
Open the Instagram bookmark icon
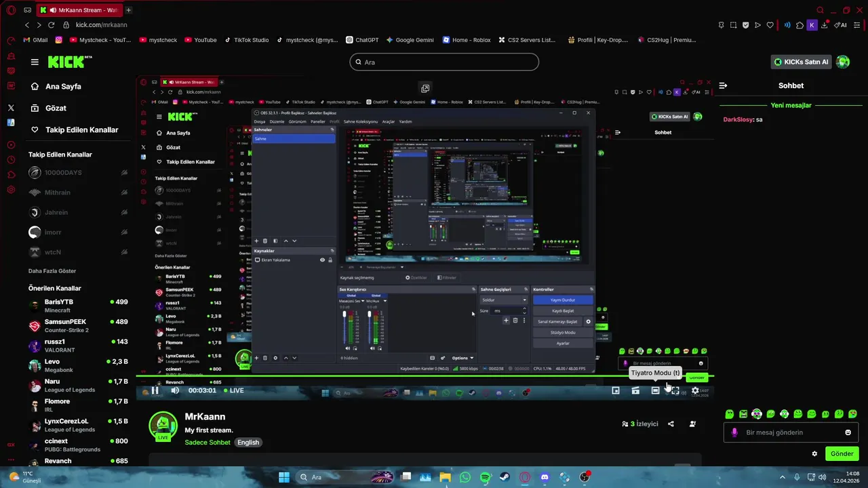click(59, 40)
